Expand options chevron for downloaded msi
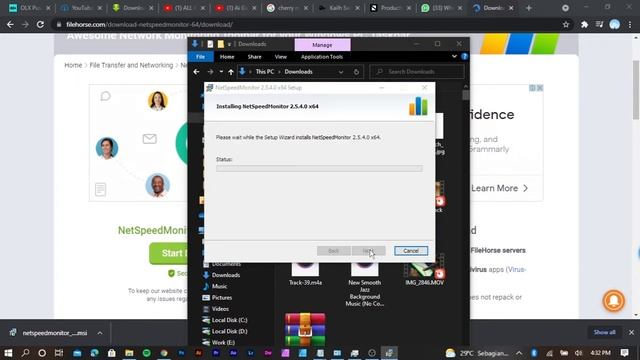 [x=100, y=333]
